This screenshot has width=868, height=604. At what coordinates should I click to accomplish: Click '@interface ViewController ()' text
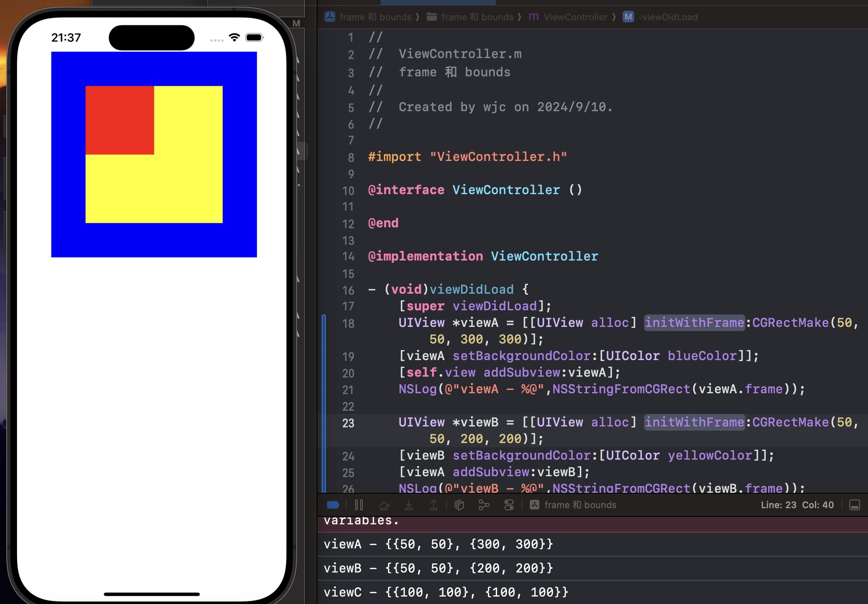[475, 190]
